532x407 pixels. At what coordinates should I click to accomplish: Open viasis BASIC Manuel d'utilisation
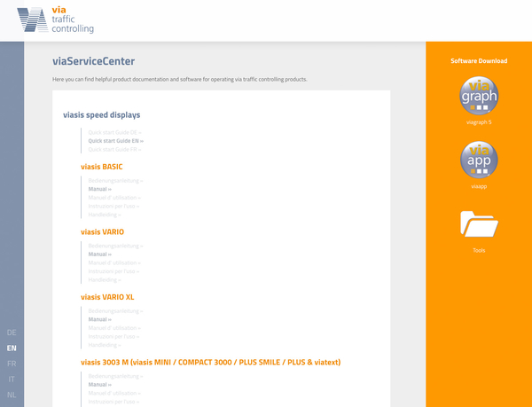coord(114,198)
